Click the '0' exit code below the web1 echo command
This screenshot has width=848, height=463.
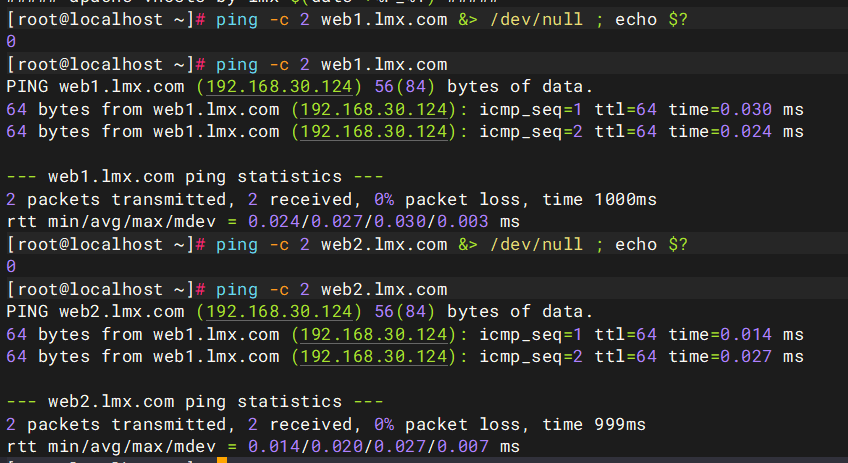point(11,42)
